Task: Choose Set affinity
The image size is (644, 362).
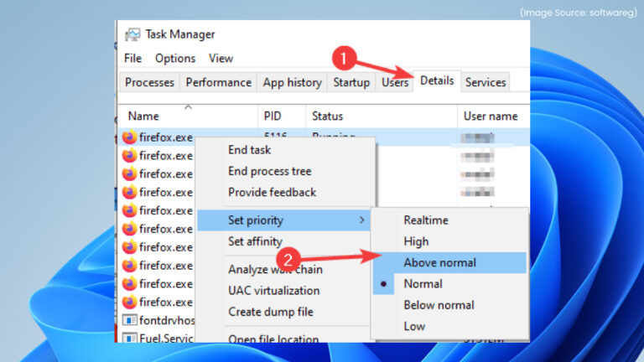Action: [x=255, y=241]
